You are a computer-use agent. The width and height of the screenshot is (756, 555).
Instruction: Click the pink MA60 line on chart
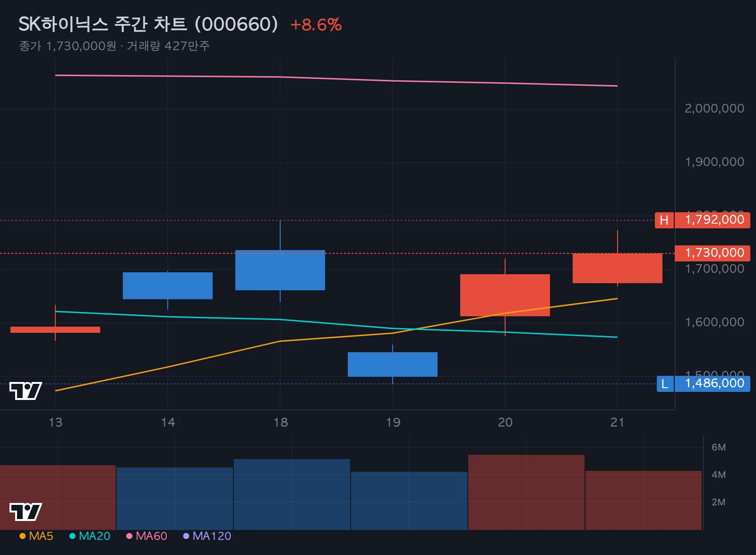[336, 79]
